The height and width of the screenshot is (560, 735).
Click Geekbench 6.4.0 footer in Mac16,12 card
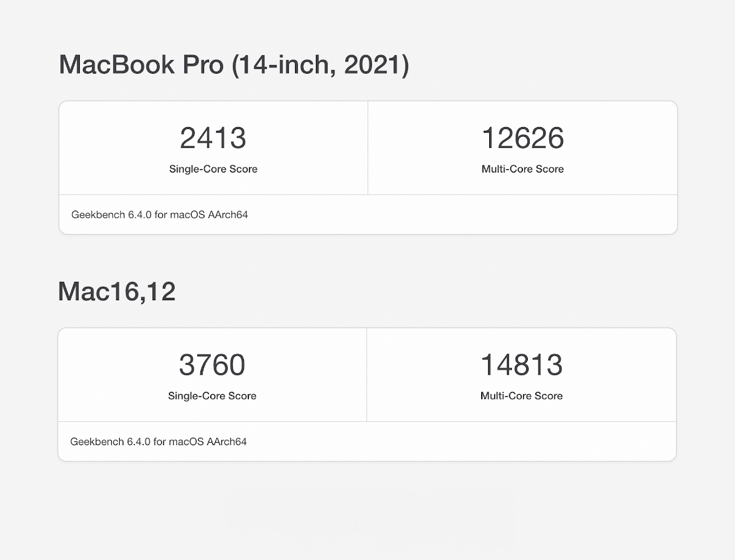pyautogui.click(x=159, y=441)
